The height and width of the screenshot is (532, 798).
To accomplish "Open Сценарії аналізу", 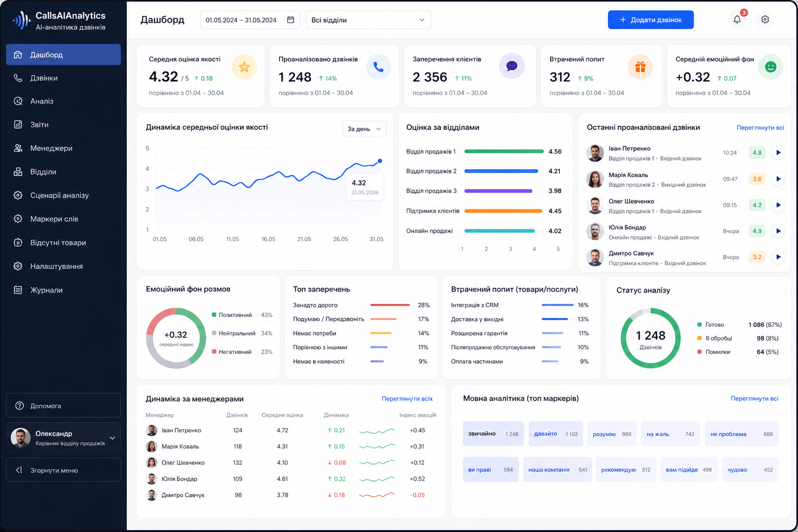I will pos(63,195).
